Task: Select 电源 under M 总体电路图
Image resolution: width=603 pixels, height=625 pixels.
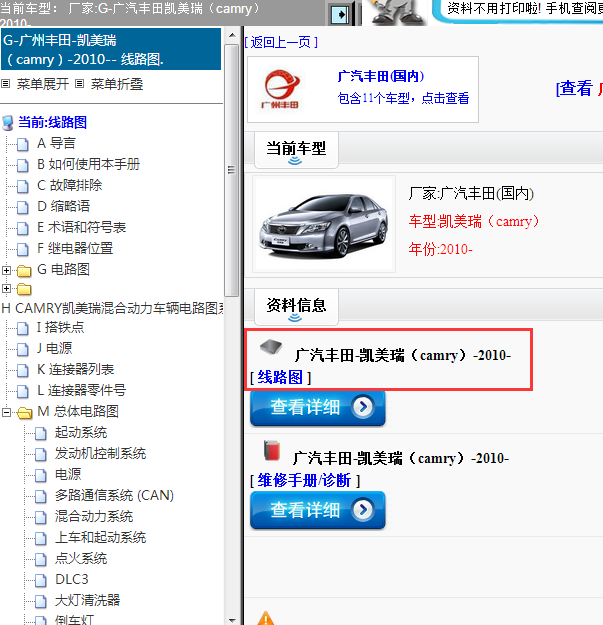Action: tap(68, 474)
